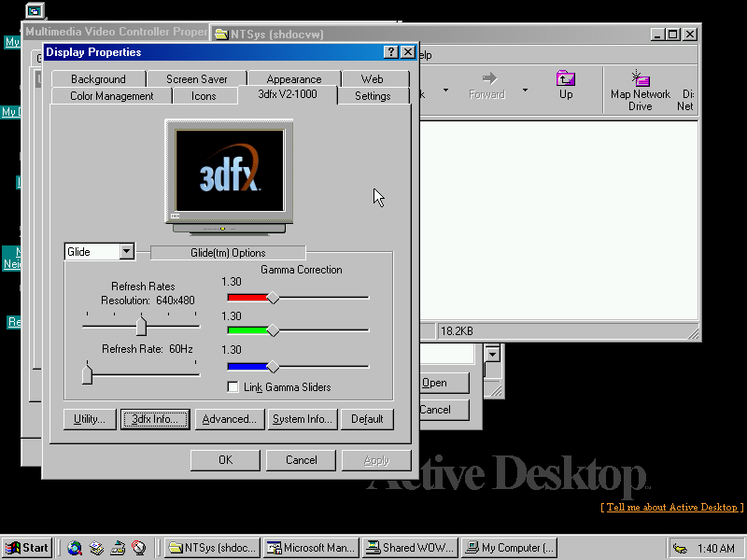Open the Settings tab

[373, 96]
